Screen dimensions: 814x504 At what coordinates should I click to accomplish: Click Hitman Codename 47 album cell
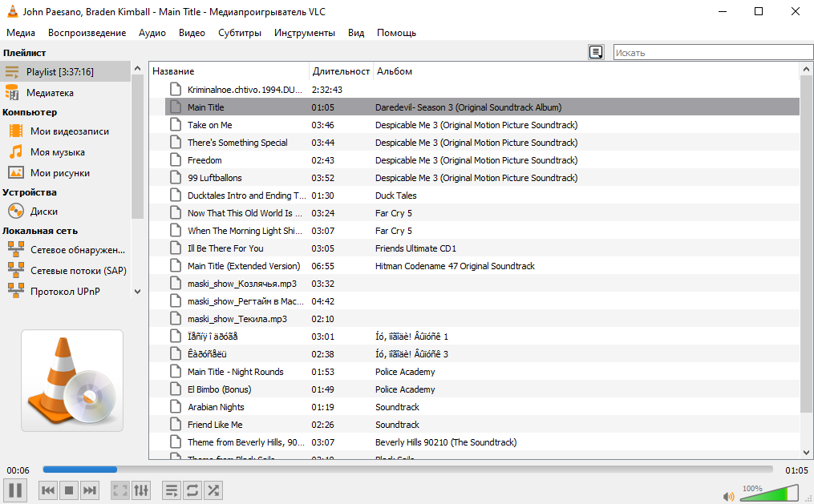pyautogui.click(x=455, y=266)
